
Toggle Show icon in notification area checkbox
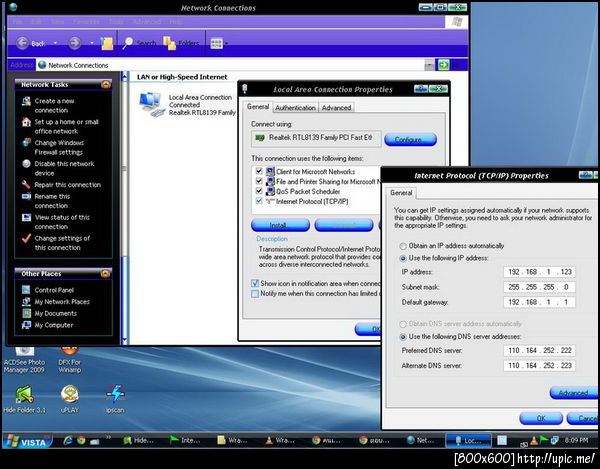(x=254, y=283)
